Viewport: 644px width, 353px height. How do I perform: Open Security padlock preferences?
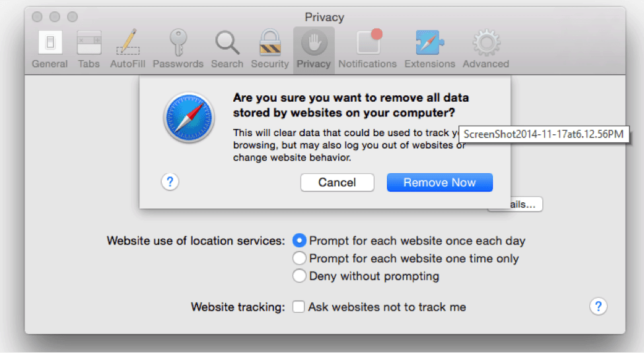point(270,50)
